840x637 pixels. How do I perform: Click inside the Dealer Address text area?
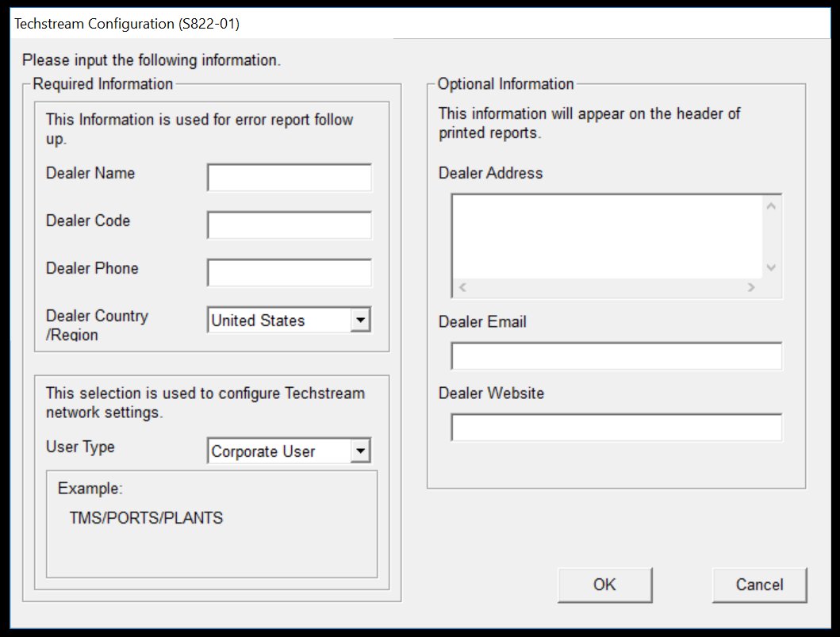(x=607, y=237)
